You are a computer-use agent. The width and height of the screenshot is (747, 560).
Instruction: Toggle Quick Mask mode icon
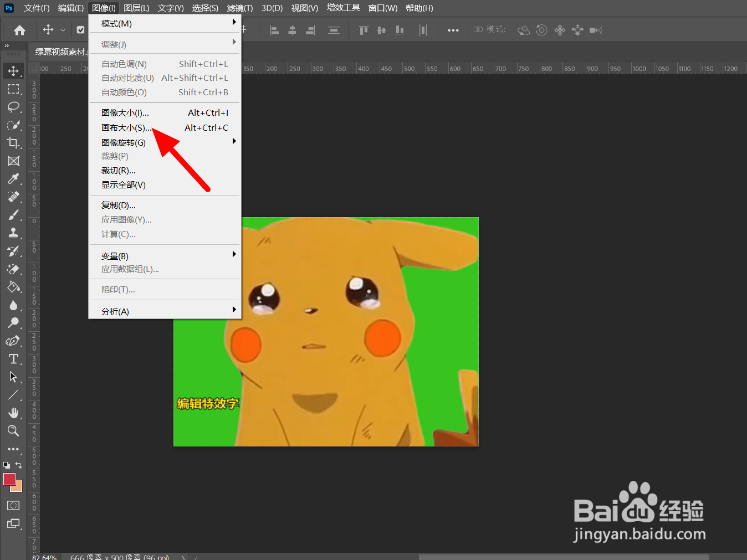click(x=13, y=505)
